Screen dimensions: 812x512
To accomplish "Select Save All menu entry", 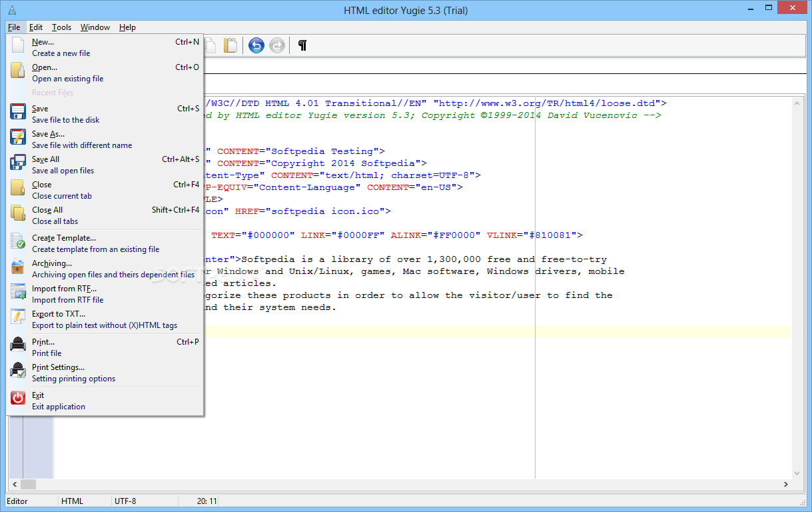I will coord(105,165).
